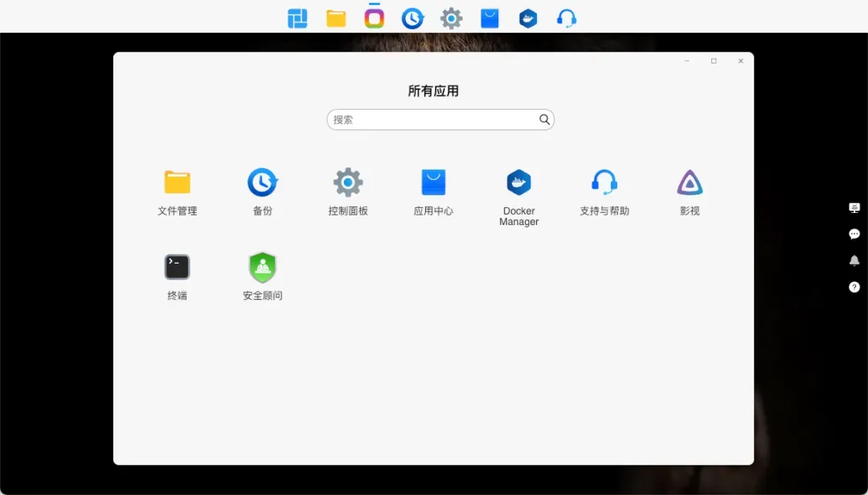This screenshot has width=868, height=495.
Task: Click the magnifier icon in the search box
Action: click(x=544, y=120)
